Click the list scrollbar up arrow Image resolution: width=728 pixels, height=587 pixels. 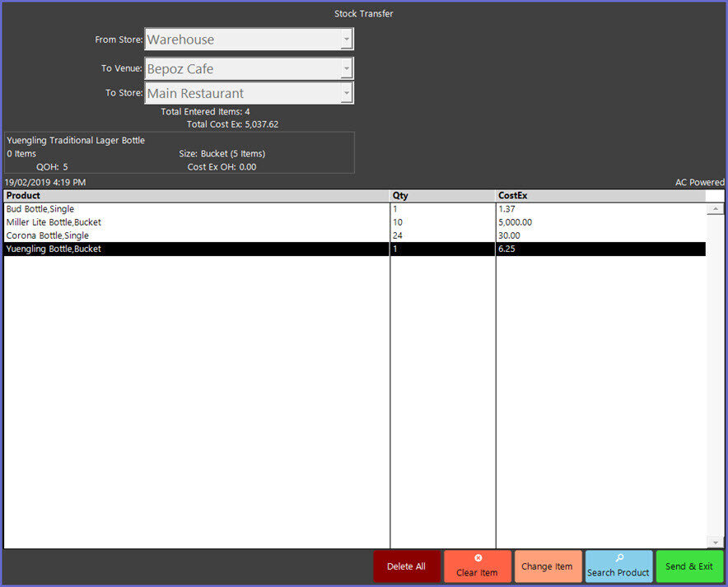point(715,209)
